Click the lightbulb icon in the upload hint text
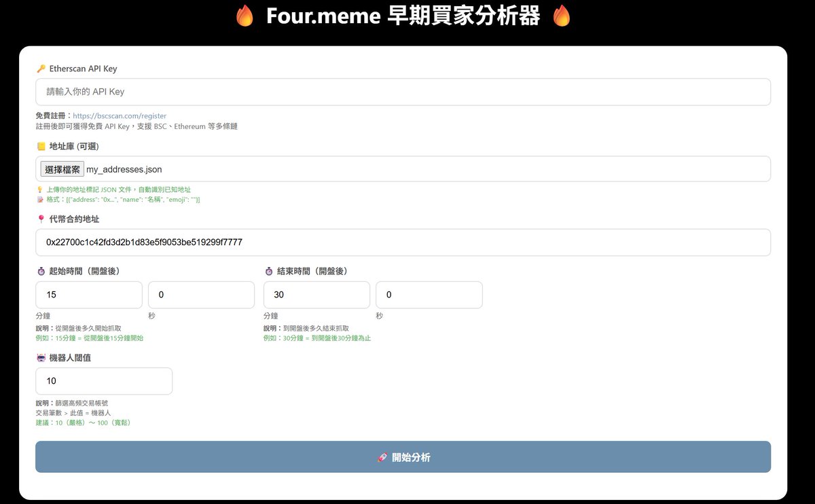This screenshot has width=815, height=504. (x=41, y=189)
